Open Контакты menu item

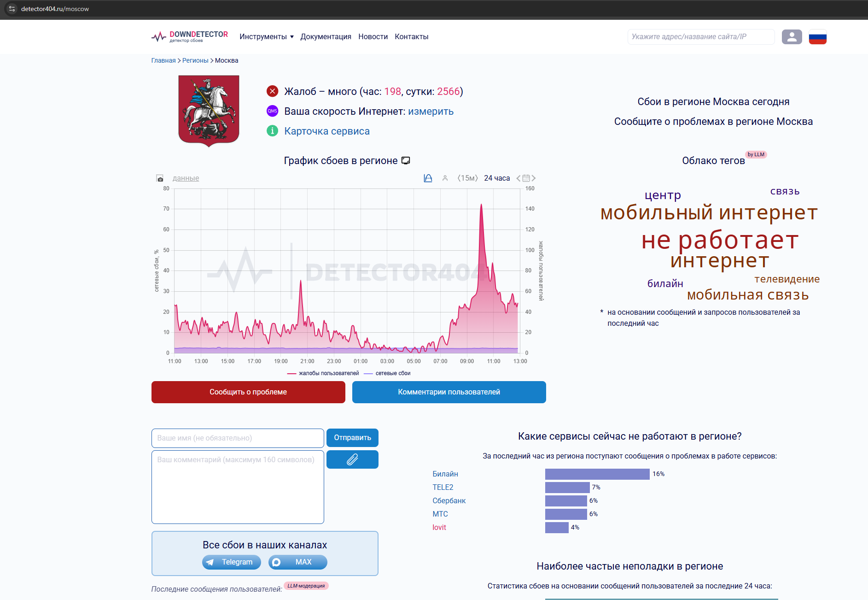coord(411,37)
